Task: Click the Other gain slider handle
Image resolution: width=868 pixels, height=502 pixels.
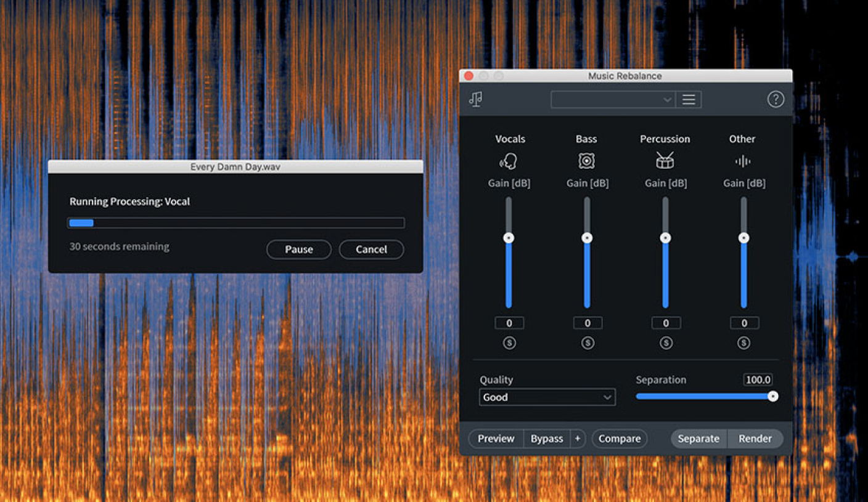Action: pos(743,238)
